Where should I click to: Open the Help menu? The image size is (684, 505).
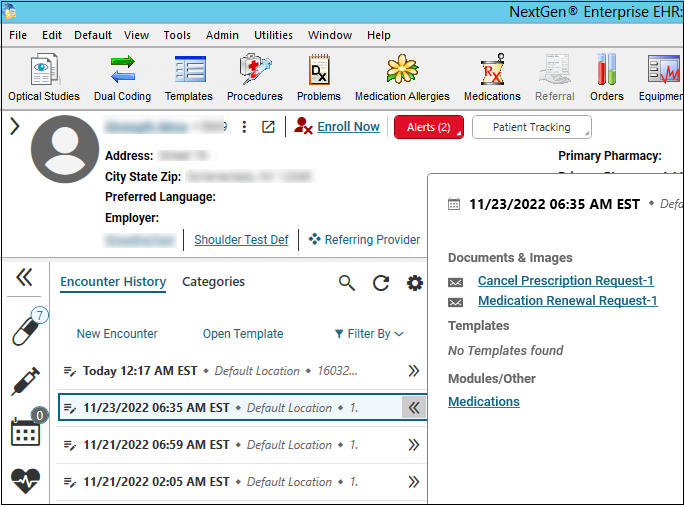pos(379,35)
